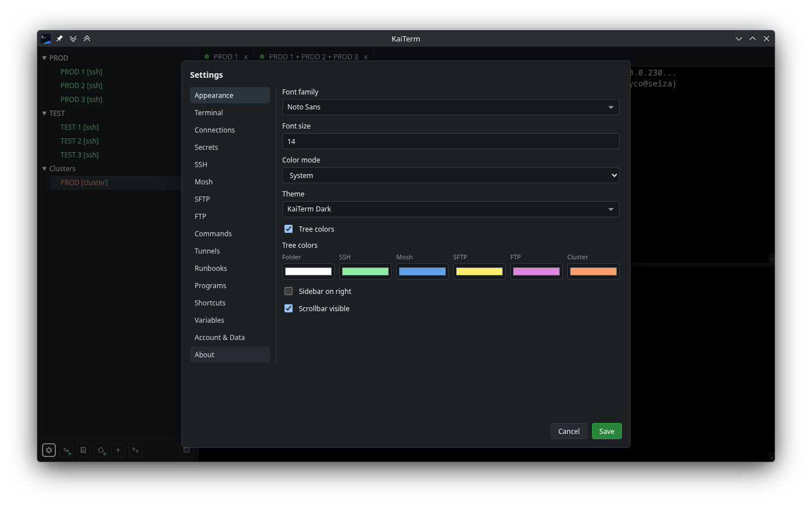Click the double-plus add multiple icon
812x506 pixels.
click(x=135, y=450)
